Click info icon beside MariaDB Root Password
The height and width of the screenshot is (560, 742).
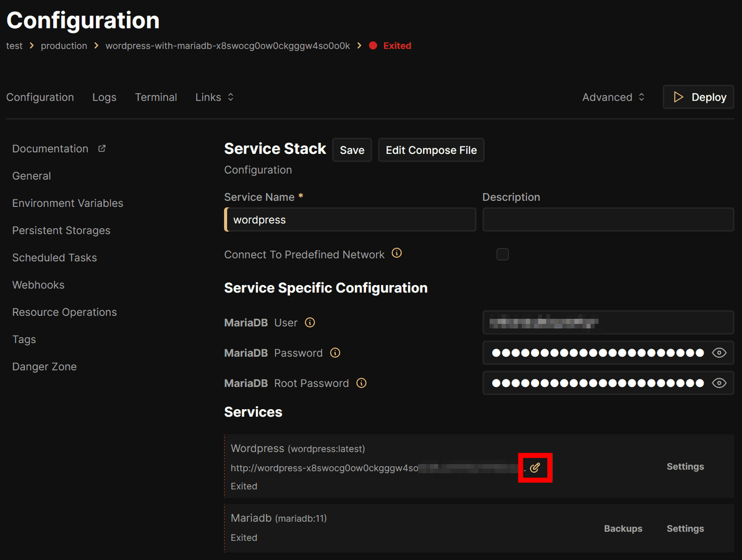tap(362, 383)
